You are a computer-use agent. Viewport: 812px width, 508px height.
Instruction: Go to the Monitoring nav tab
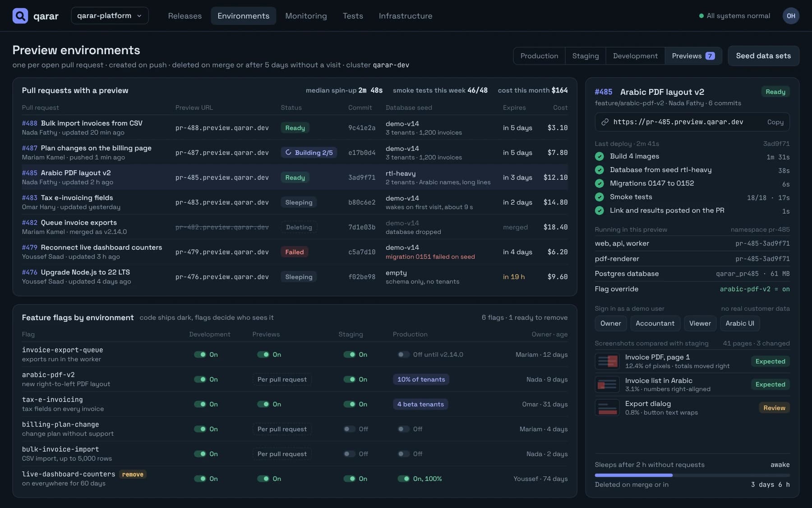pyautogui.click(x=306, y=16)
